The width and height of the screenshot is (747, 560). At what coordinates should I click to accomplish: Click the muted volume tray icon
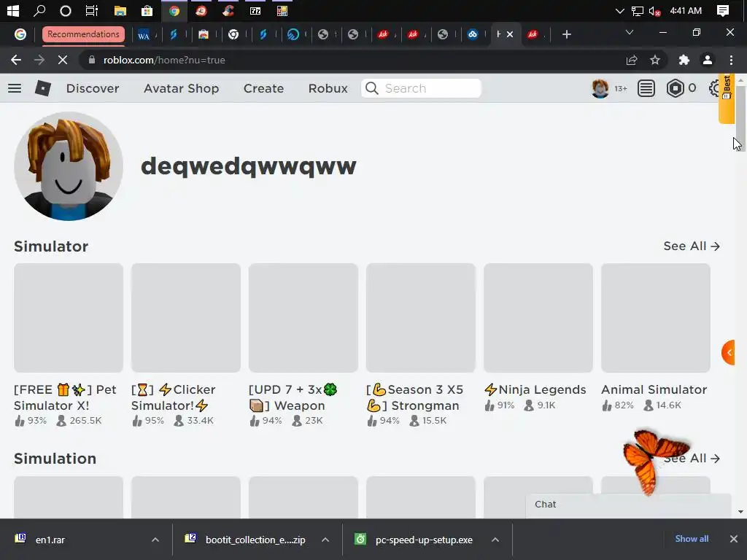coord(654,11)
